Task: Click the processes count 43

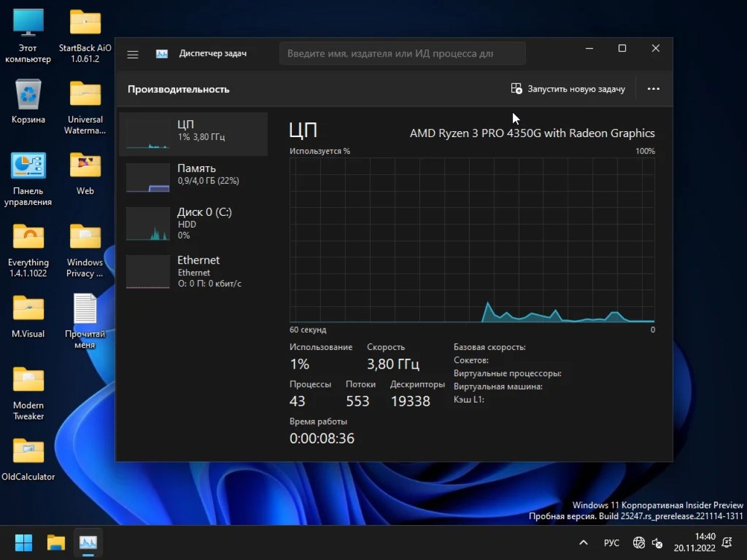Action: pyautogui.click(x=297, y=401)
